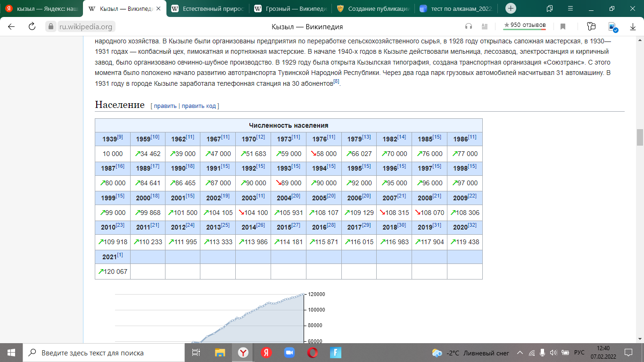Click the browser back arrow button
644x362 pixels.
click(11, 27)
